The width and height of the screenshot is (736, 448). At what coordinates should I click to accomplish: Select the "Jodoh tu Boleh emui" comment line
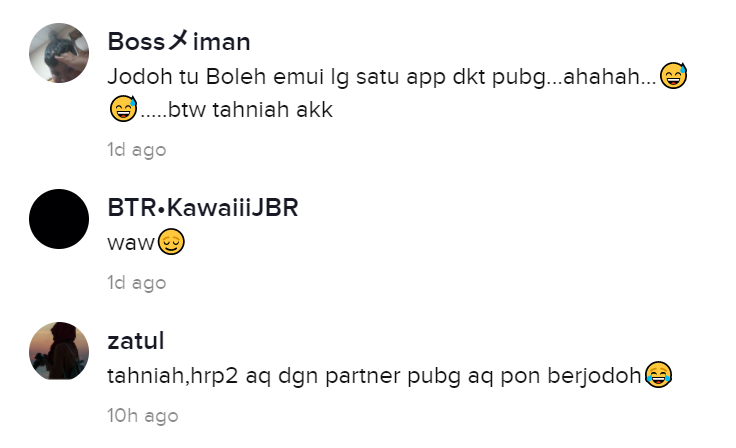(x=397, y=77)
